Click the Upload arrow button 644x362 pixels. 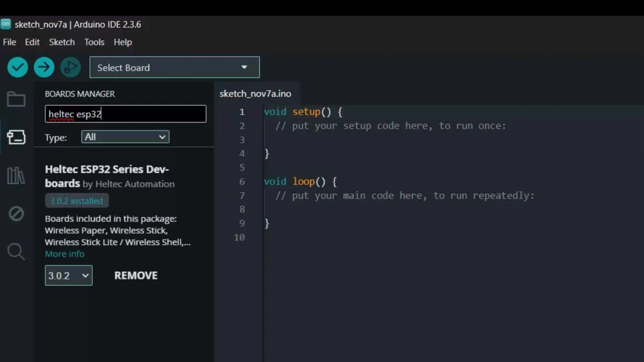[44, 67]
